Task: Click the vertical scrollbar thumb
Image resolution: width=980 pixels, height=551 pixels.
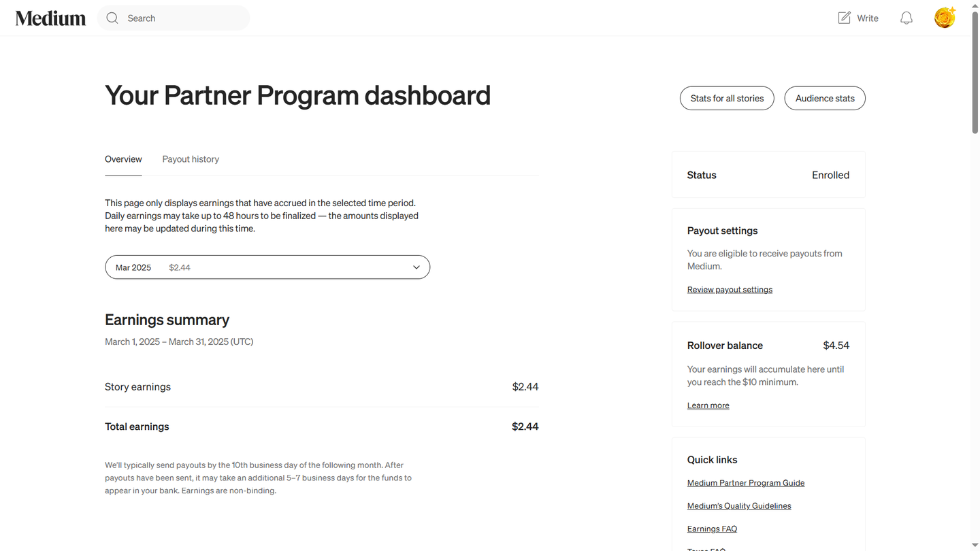Action: [975, 71]
